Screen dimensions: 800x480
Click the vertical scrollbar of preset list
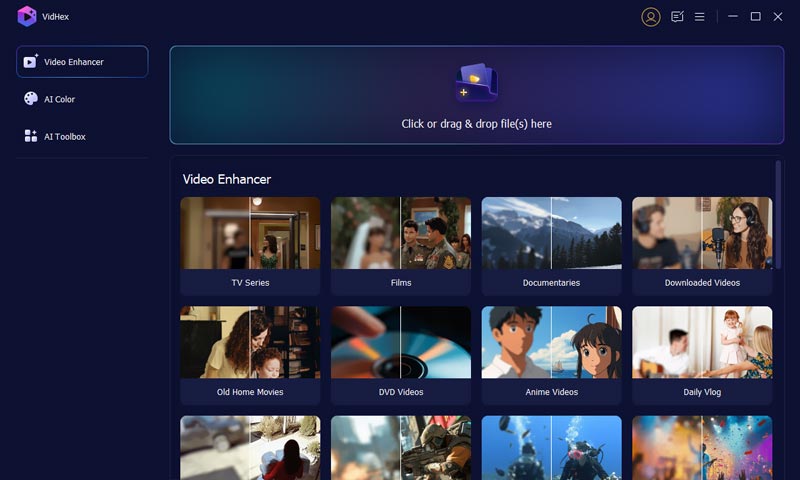coord(778,214)
